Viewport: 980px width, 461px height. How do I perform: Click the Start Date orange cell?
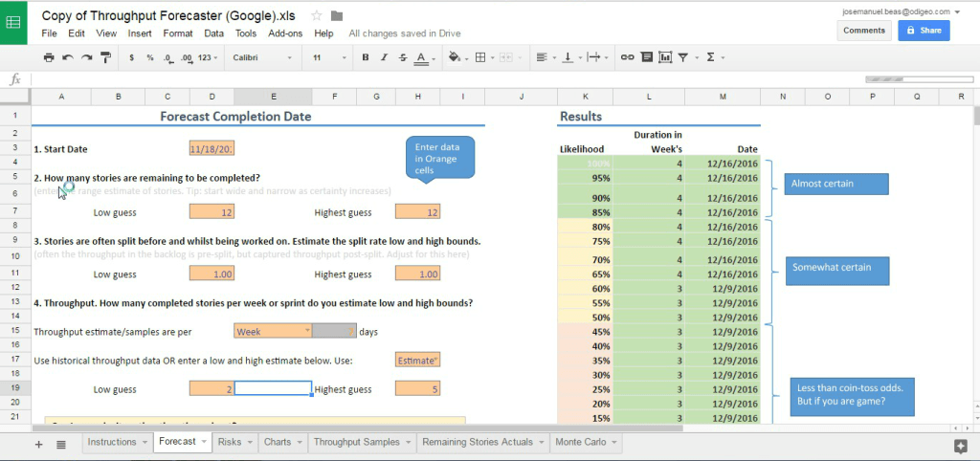click(x=212, y=148)
